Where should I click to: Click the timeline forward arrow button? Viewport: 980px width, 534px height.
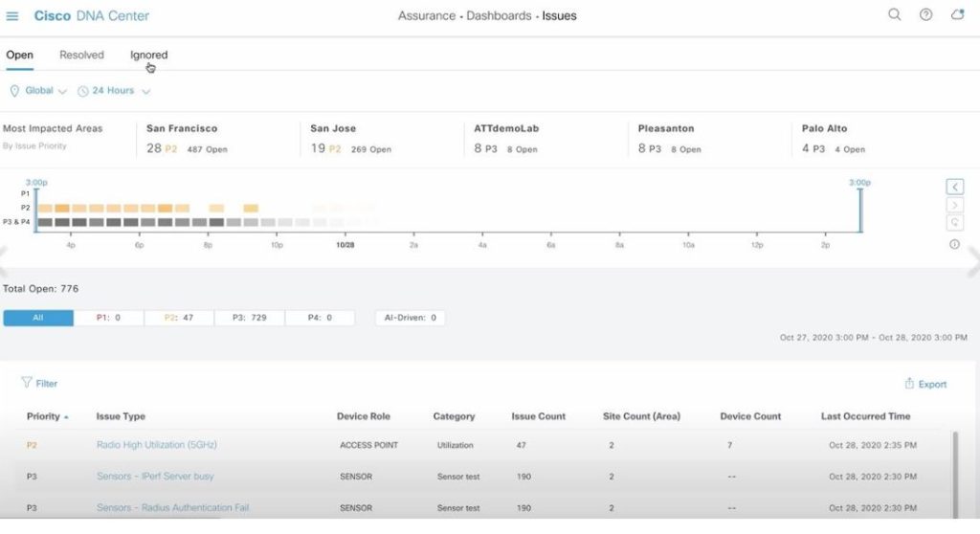tap(954, 205)
